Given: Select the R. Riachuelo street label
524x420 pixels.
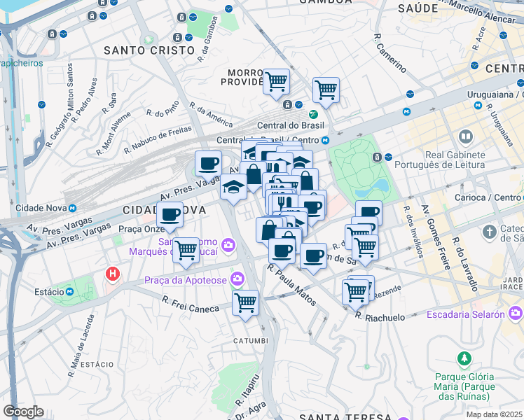Looking at the screenshot, I should pos(380,316).
